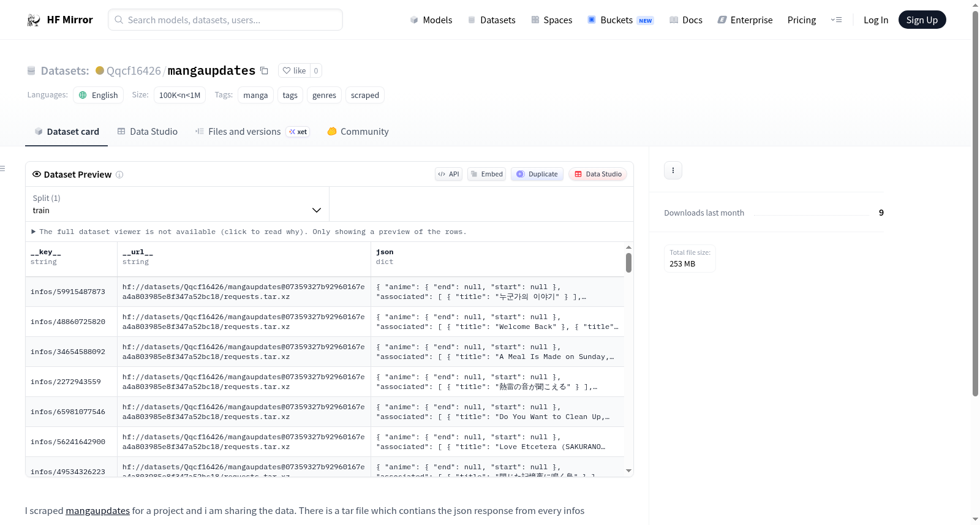
Task: Select the infos/2272943559 cell
Action: 72,382
